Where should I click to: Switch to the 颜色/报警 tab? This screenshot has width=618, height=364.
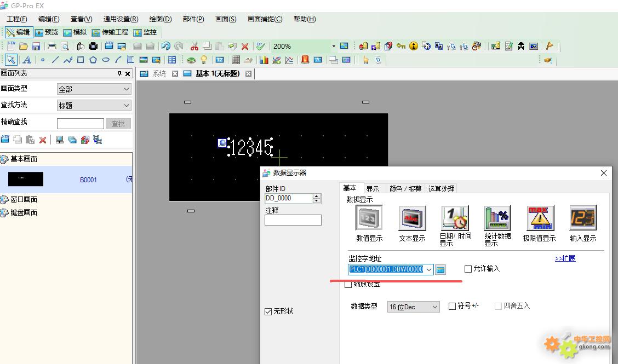click(x=405, y=188)
